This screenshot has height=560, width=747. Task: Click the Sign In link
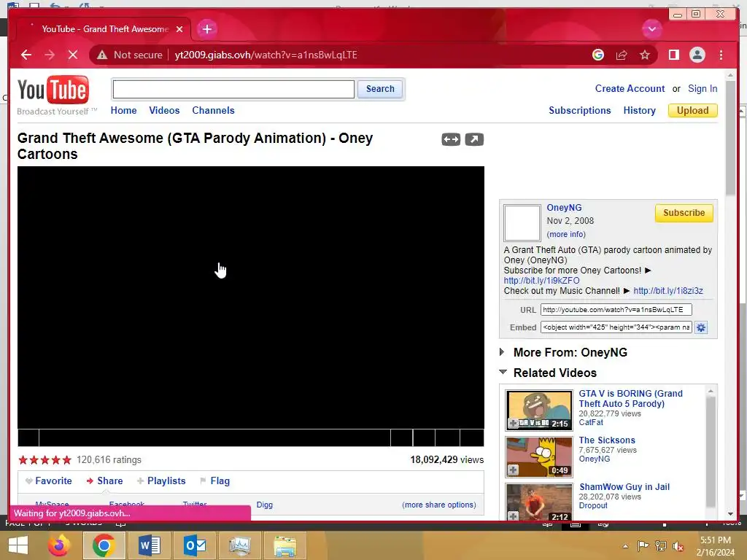pos(703,88)
